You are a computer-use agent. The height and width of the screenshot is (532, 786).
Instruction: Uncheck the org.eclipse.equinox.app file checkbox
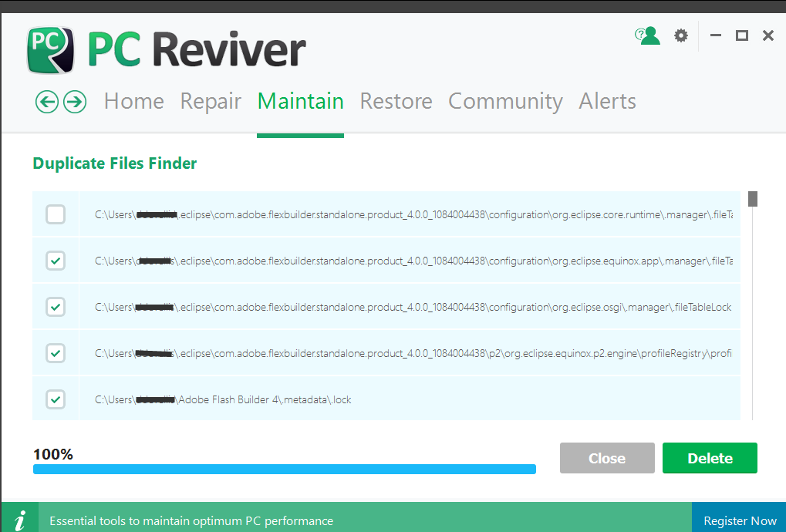56,261
